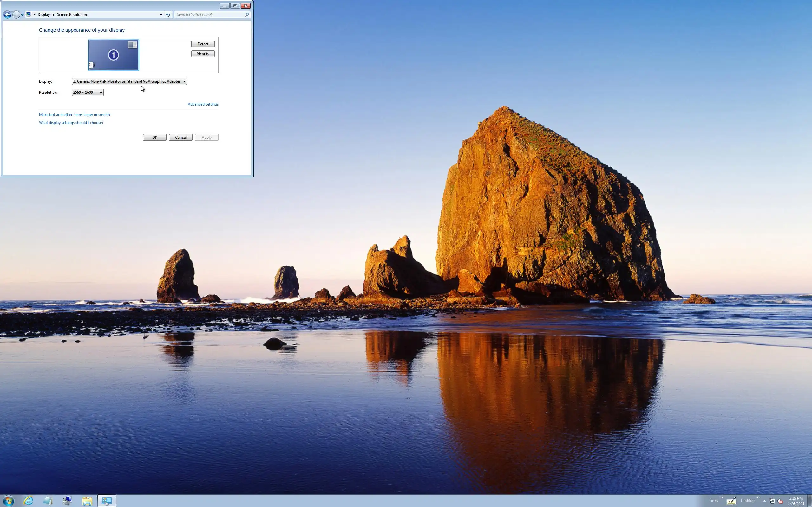Launch Internet Explorer from taskbar
The width and height of the screenshot is (812, 507).
tap(29, 501)
